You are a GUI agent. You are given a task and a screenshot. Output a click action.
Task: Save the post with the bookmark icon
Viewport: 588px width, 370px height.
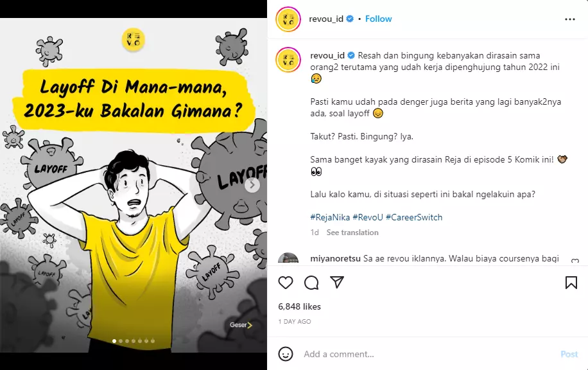(x=571, y=283)
